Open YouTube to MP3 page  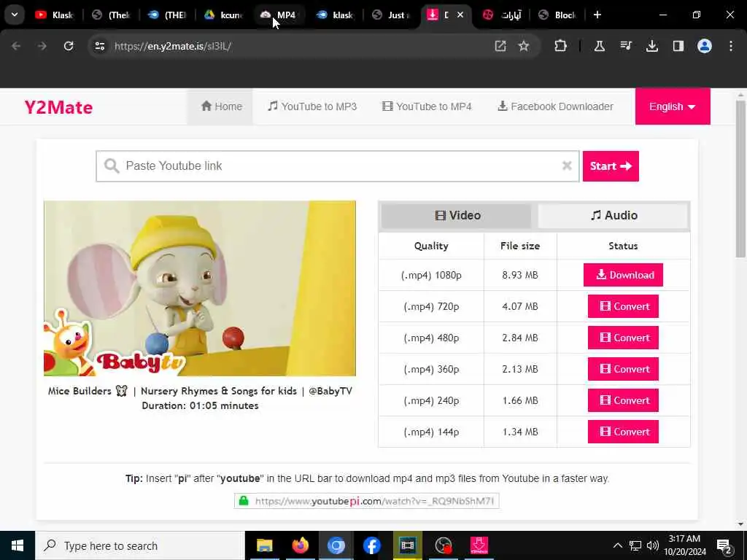312,106
